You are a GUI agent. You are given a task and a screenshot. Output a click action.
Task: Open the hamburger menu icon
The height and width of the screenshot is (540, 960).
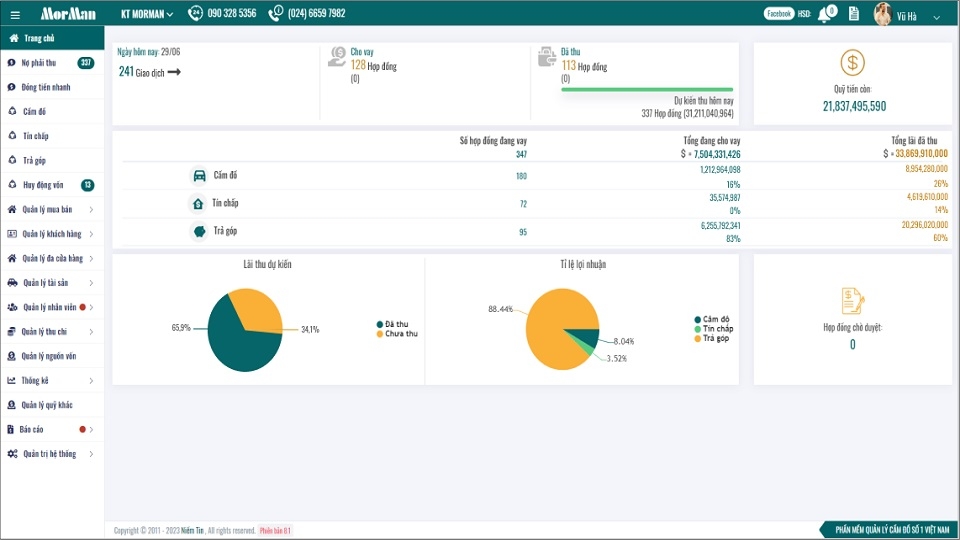(15, 15)
